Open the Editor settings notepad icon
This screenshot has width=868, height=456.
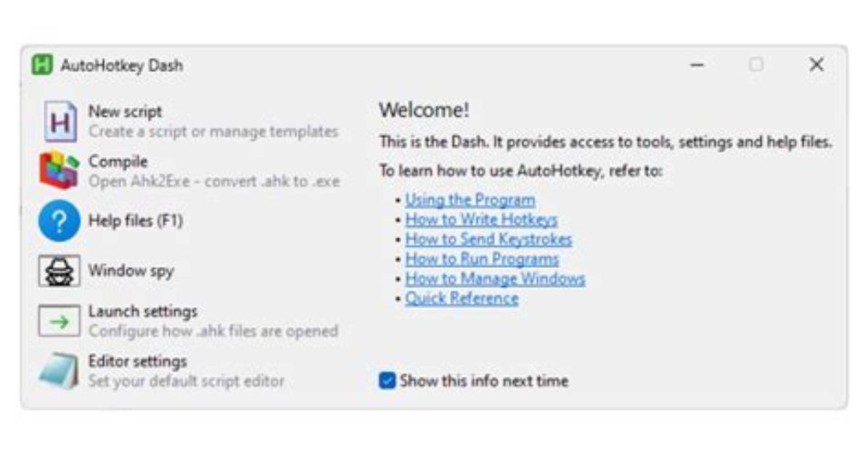pyautogui.click(x=59, y=370)
